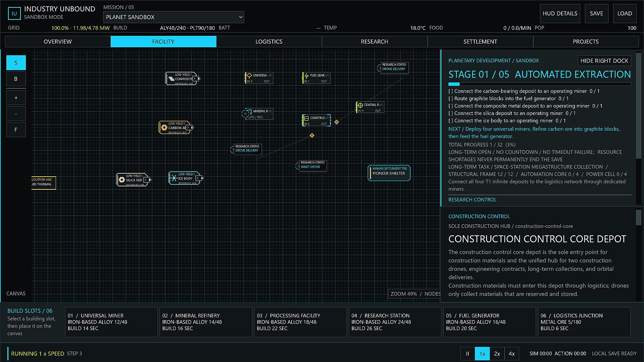Viewport: 644px width, 362px height.
Task: Check the composite metal deposit objective box
Action: point(450,106)
